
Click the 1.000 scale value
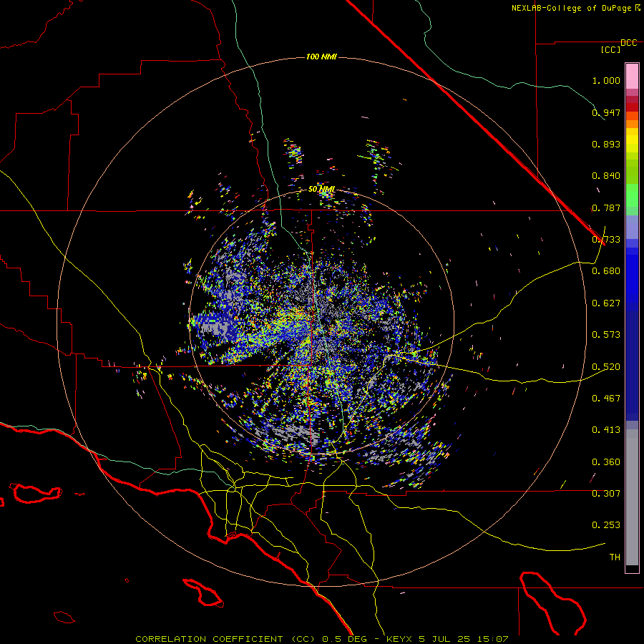coord(606,80)
